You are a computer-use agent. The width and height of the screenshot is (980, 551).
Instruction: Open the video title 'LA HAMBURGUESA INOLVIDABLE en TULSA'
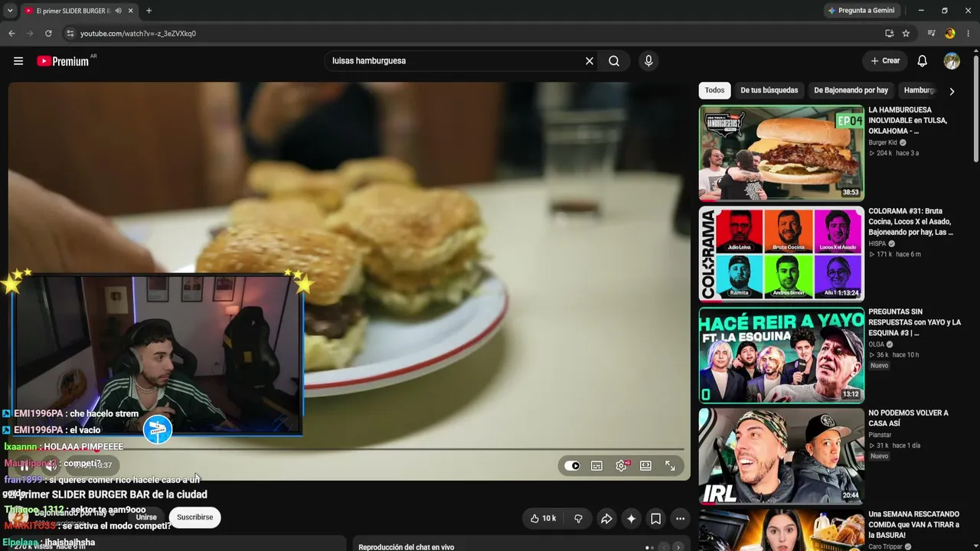(908, 120)
